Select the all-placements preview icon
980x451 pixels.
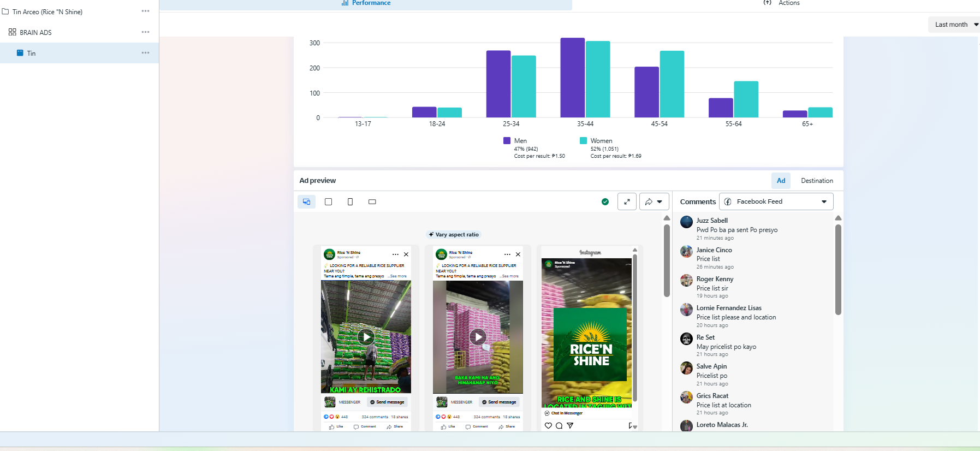coord(306,202)
